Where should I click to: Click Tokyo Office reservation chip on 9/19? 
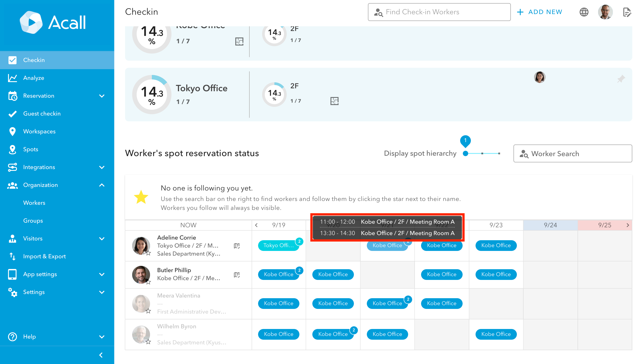[x=278, y=246]
